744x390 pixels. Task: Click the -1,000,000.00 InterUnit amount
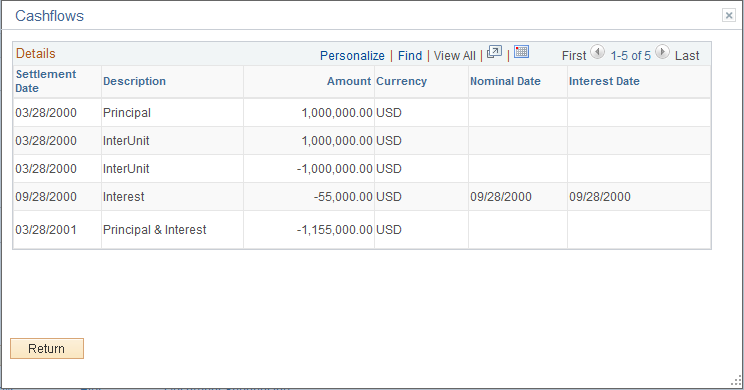pyautogui.click(x=335, y=169)
